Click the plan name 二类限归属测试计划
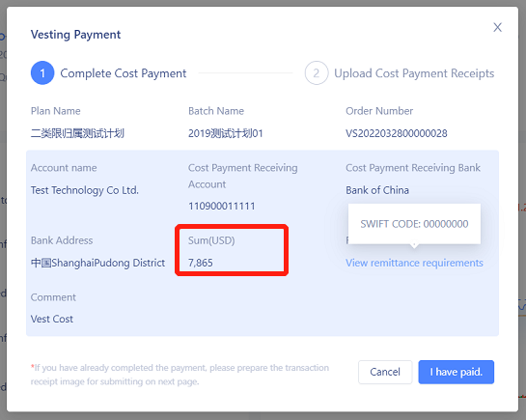The height and width of the screenshot is (420, 526). pyautogui.click(x=77, y=133)
